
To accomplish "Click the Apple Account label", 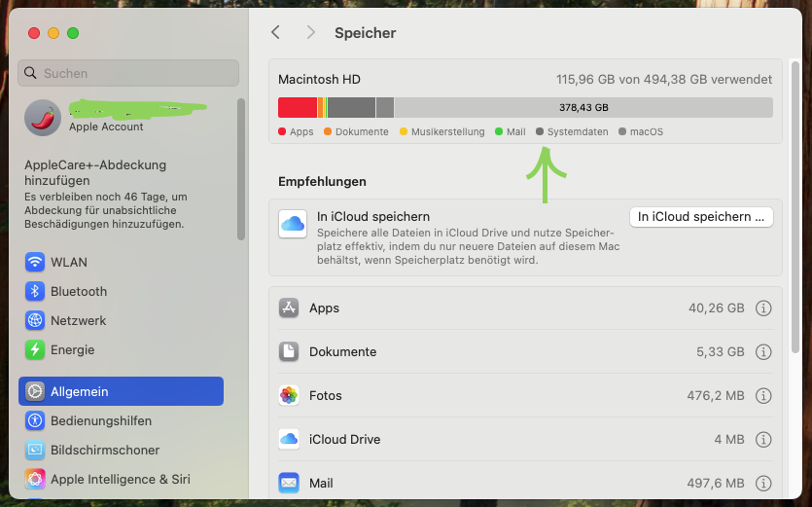I will coord(106,127).
